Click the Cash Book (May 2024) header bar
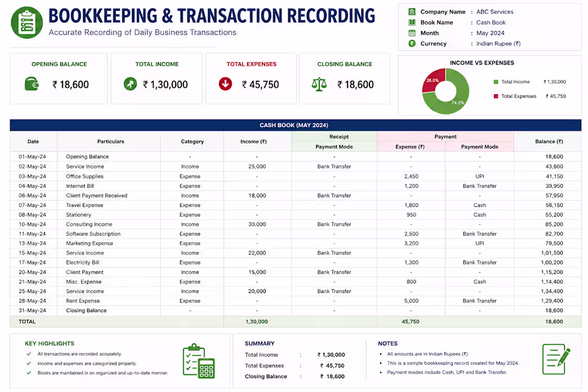588x392 pixels. [296, 125]
